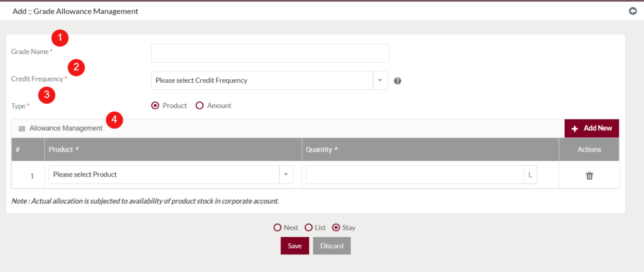The image size is (644, 272).
Task: Click red annotation marker number 1
Action: click(x=60, y=38)
